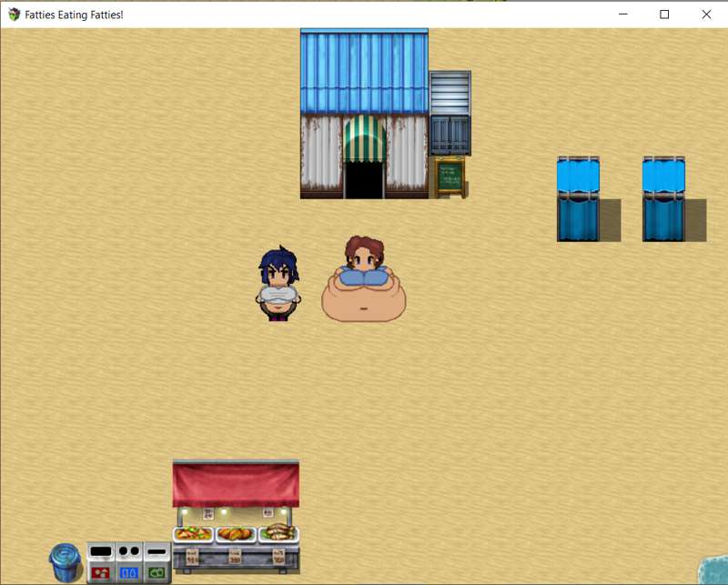Examine the blue trash can

66,563
